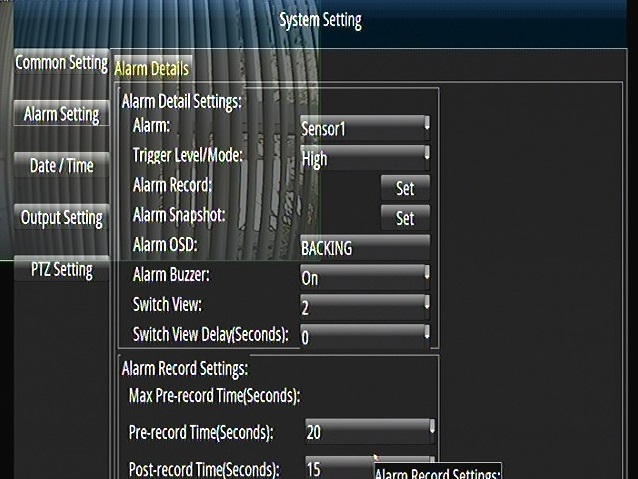638x479 pixels.
Task: Expand the Alarm dropdown showing Sensor1
Action: point(365,128)
